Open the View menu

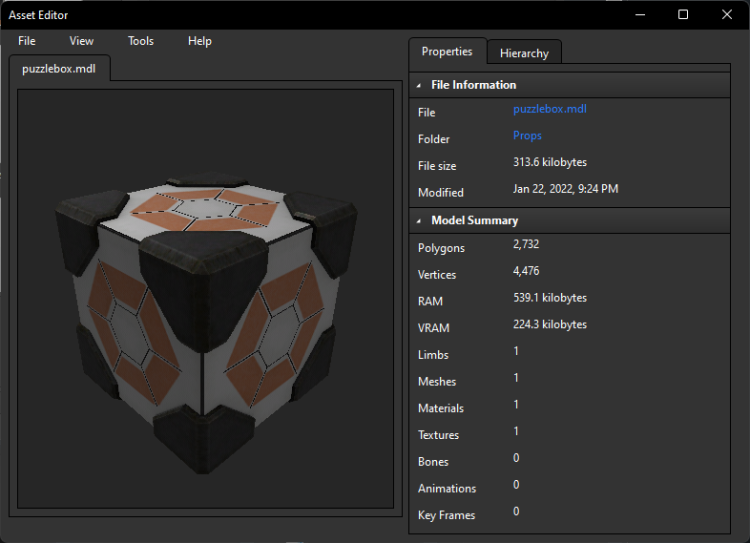(x=81, y=41)
